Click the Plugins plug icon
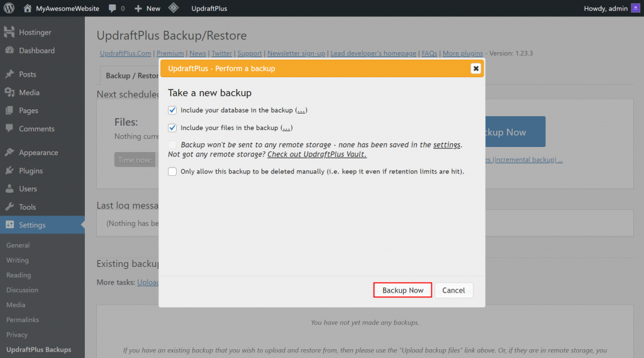Image resolution: width=644 pixels, height=358 pixels. pyautogui.click(x=9, y=171)
